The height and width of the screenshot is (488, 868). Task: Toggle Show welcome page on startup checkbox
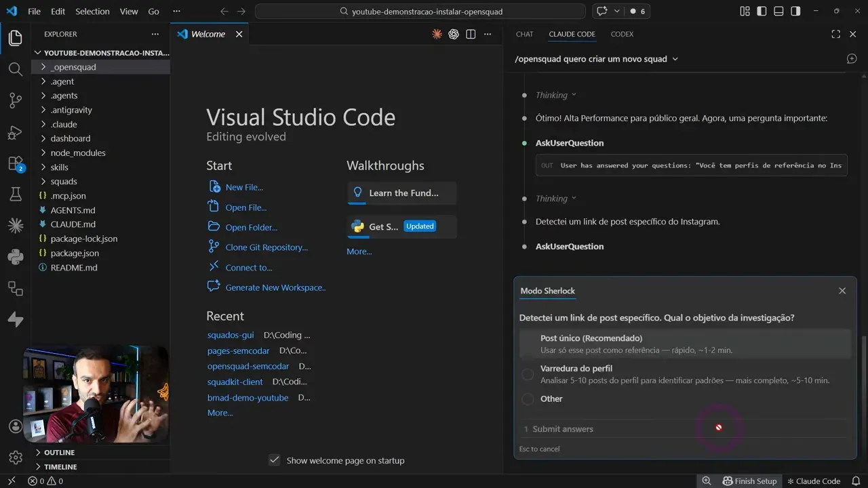275,460
